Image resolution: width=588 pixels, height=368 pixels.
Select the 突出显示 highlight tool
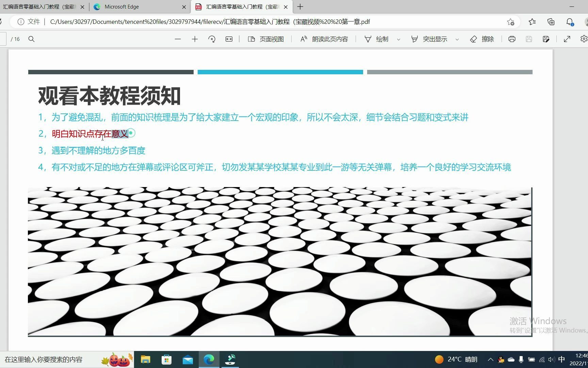429,39
